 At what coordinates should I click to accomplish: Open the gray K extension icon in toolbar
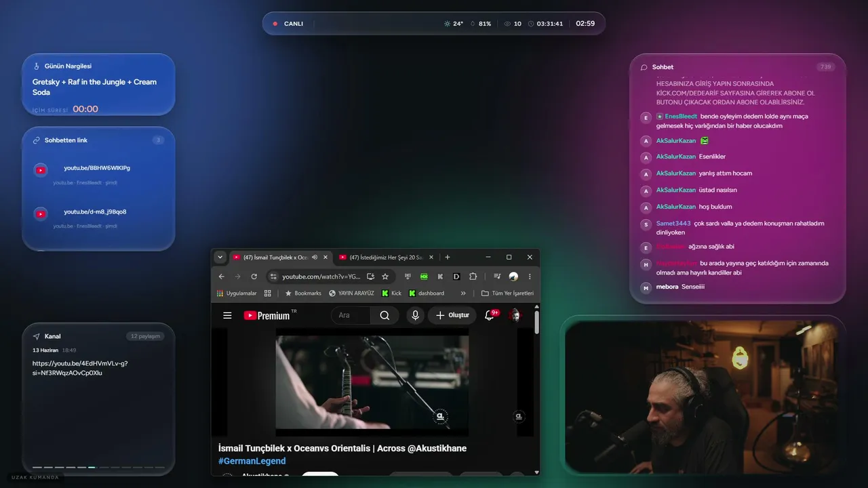pos(440,277)
